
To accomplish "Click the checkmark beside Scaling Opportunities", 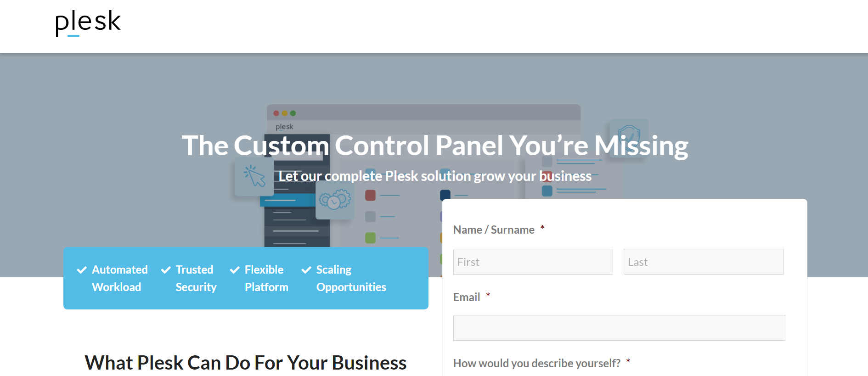I will pos(306,270).
